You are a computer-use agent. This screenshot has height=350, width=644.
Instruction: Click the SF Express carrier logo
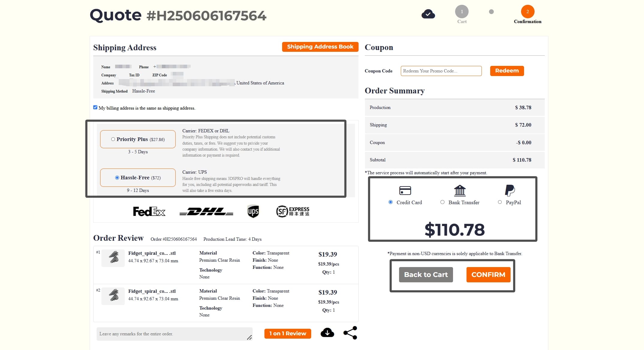pyautogui.click(x=292, y=211)
